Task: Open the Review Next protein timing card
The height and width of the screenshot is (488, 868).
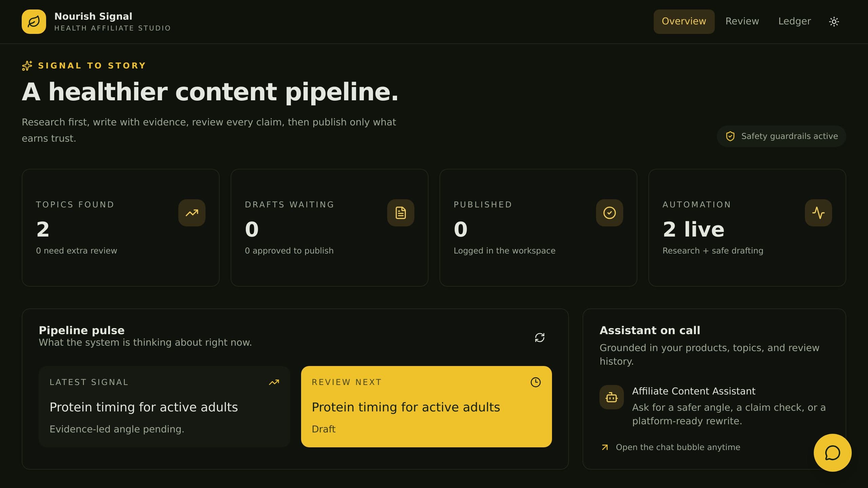Action: coord(427,407)
